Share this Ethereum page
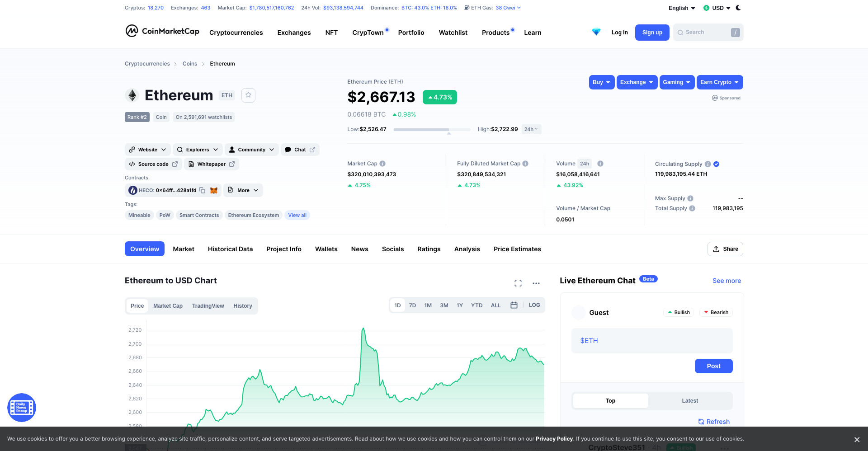 click(725, 249)
